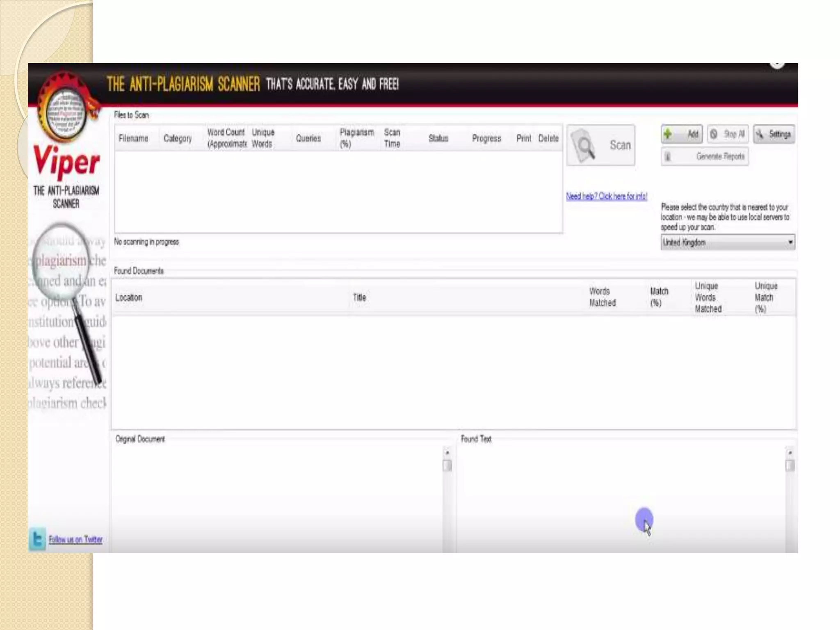840x630 pixels.
Task: Click the Words Matched column header
Action: [602, 297]
